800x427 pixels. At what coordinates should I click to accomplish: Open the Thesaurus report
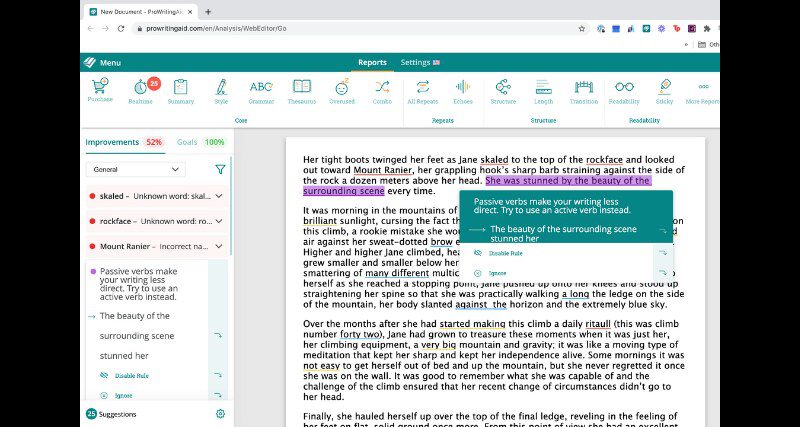[x=302, y=92]
